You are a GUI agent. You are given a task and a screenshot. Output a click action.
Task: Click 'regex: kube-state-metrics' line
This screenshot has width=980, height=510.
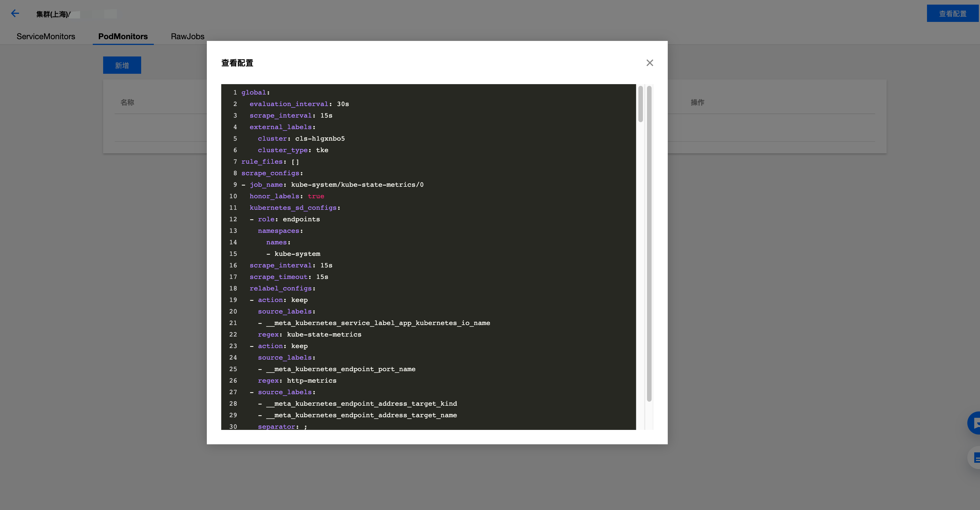click(x=310, y=335)
